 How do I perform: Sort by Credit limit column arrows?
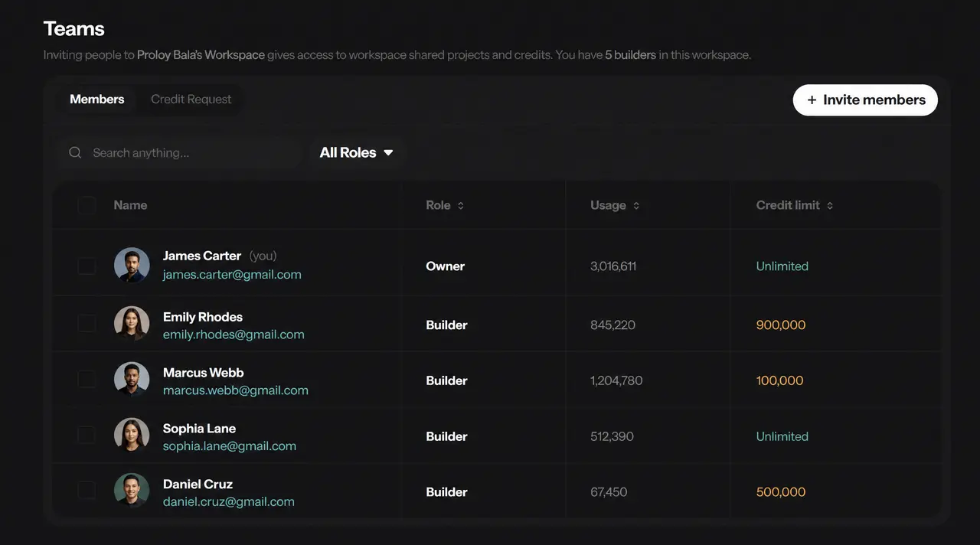pos(830,205)
